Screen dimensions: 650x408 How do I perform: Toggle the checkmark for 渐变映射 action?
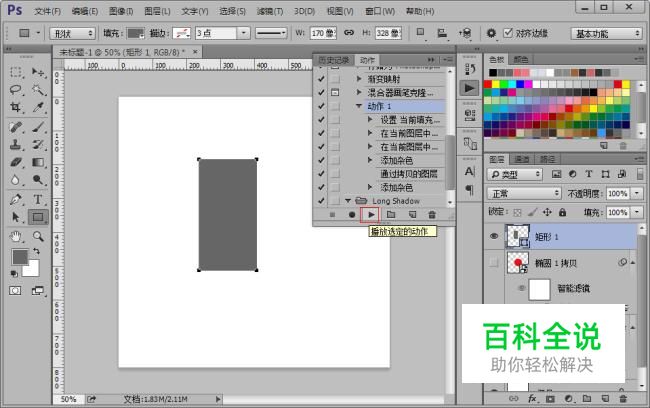coord(321,79)
